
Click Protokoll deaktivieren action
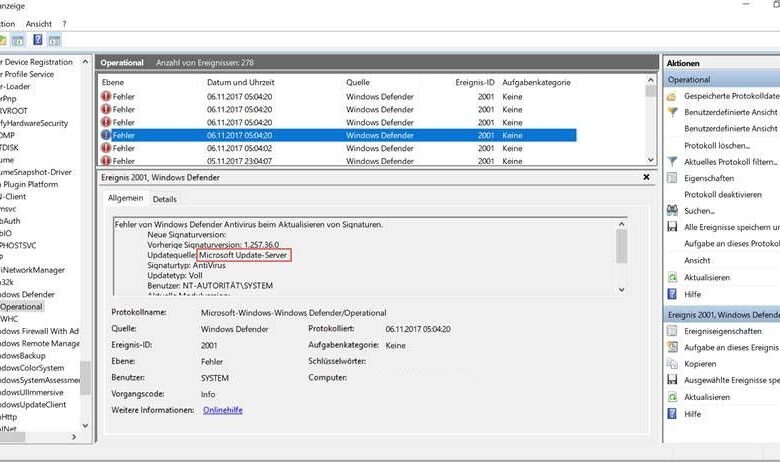point(723,194)
